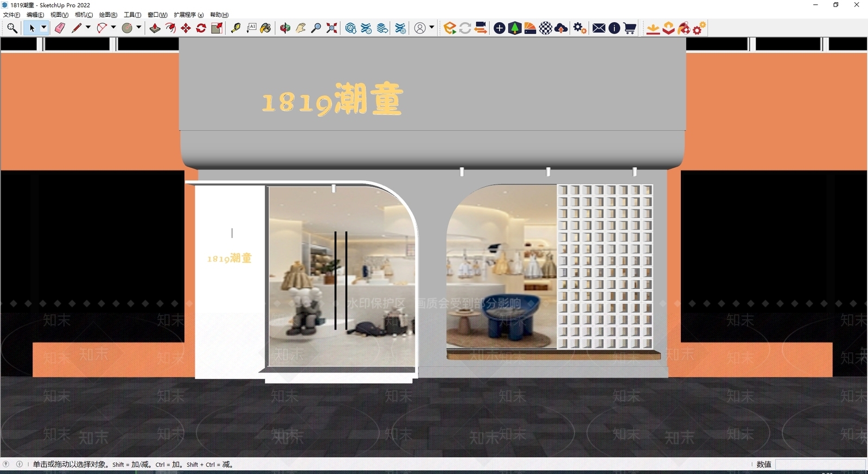Open the 扩展程序(x) menu
Image resolution: width=868 pixels, height=474 pixels.
tap(188, 15)
